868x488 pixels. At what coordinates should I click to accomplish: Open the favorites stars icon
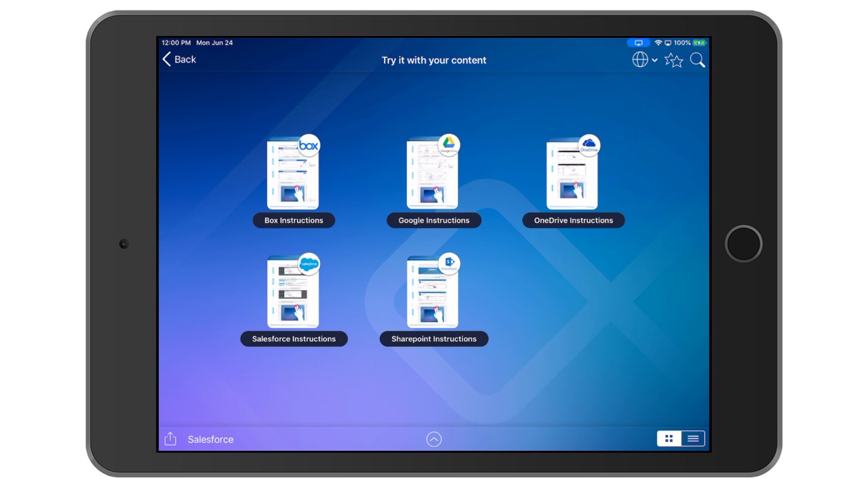click(x=673, y=60)
